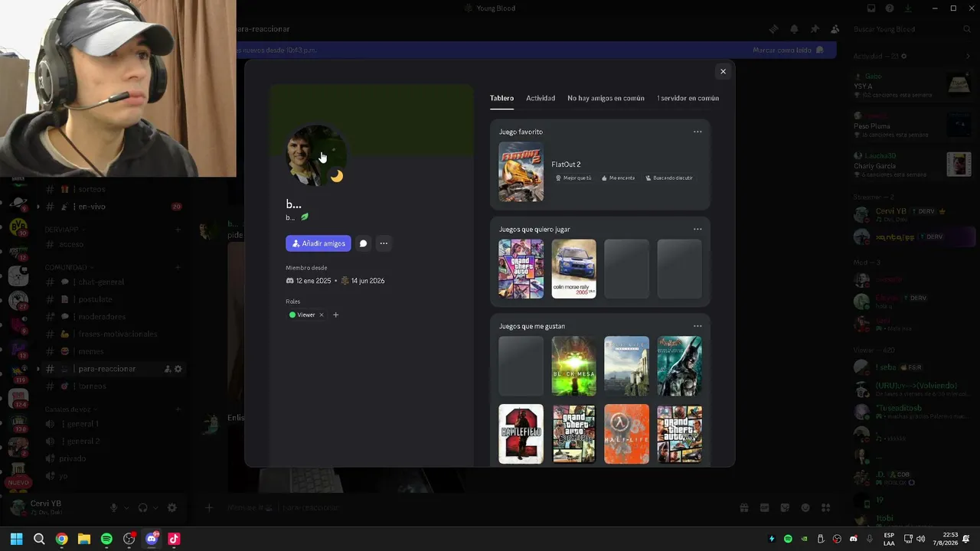The height and width of the screenshot is (551, 980).
Task: Switch to the Tablero tab
Action: point(501,98)
